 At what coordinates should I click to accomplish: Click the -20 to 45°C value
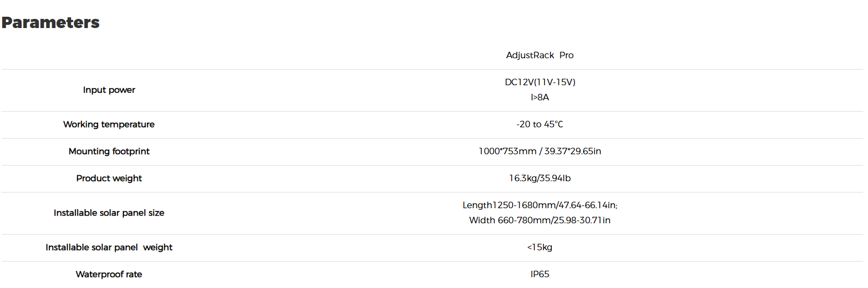coord(540,125)
